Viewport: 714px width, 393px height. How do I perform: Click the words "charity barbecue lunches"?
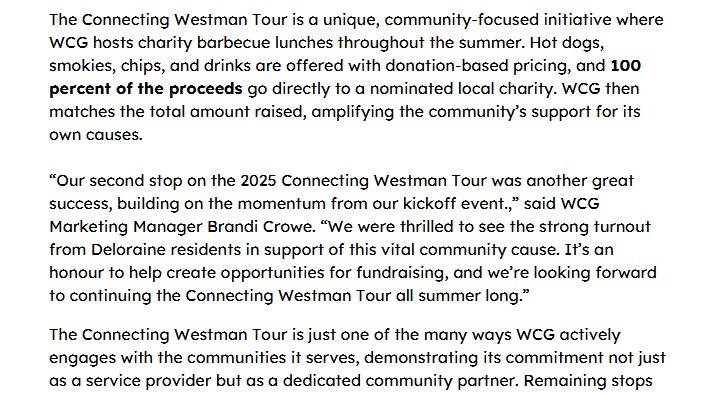pyautogui.click(x=235, y=43)
